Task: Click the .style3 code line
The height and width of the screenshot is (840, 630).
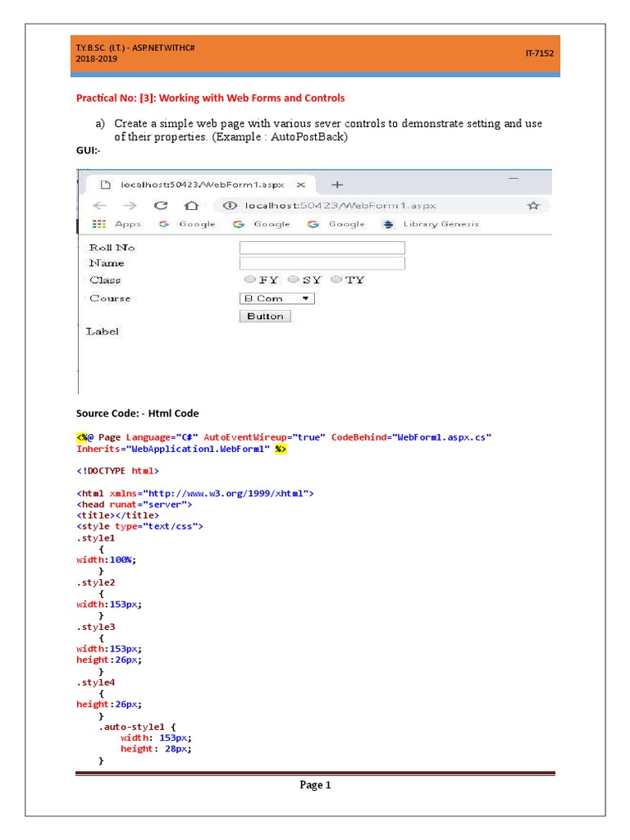Action: (95, 627)
